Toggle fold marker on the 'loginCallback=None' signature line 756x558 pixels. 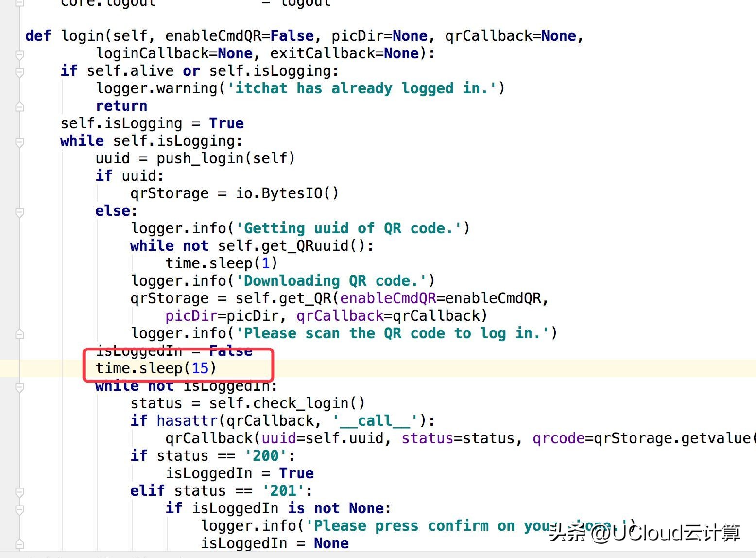click(x=19, y=55)
